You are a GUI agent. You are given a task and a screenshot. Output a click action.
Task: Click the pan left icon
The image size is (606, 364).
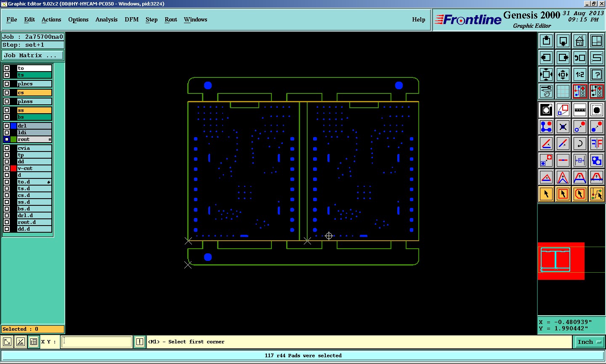coord(546,58)
